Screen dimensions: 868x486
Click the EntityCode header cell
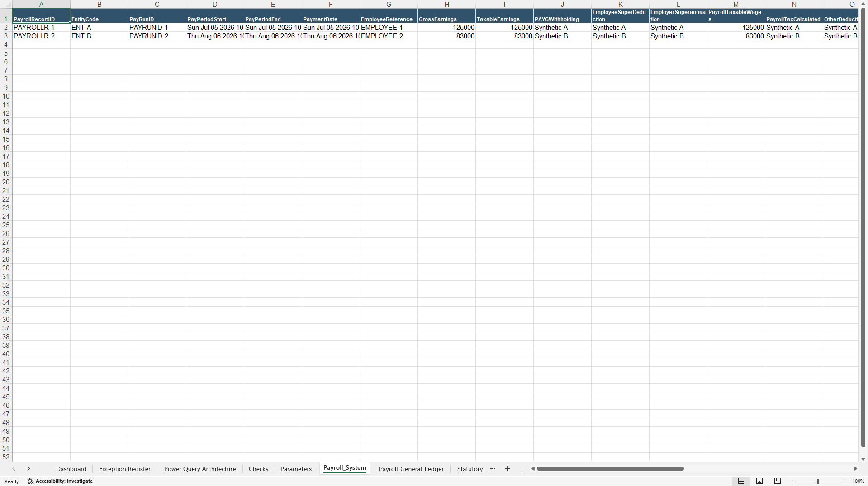(x=99, y=16)
